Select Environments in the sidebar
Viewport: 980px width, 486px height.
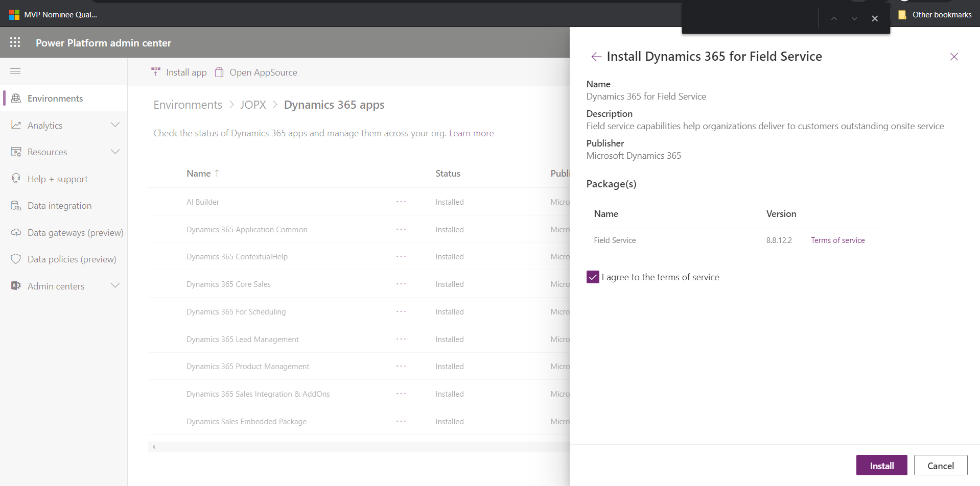tap(64, 98)
